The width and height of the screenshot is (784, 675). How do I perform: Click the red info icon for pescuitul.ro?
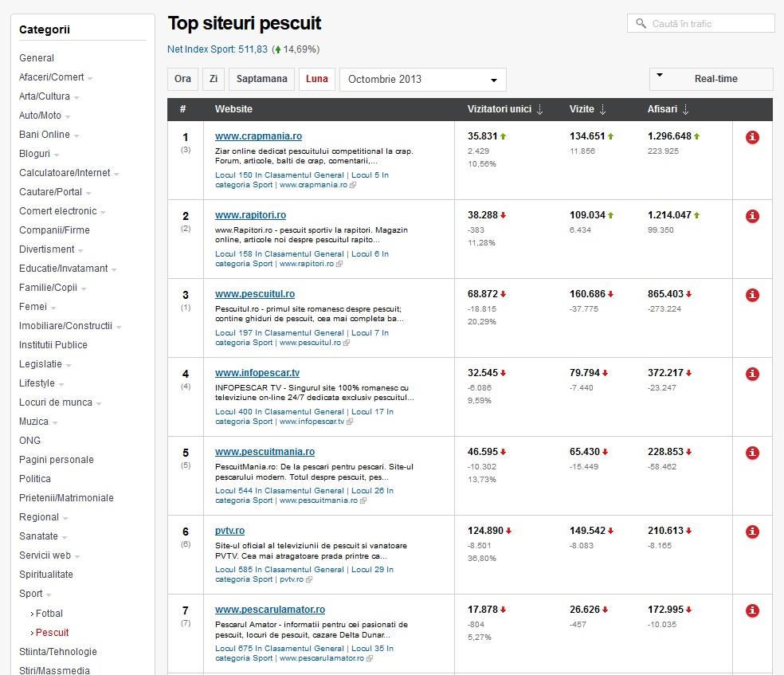point(752,295)
